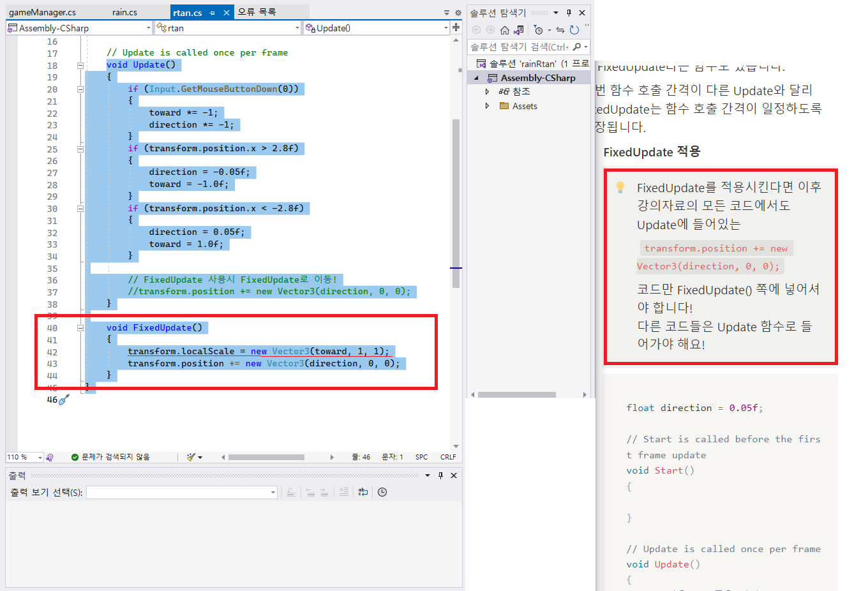Click the screwdriver quick action icon
This screenshot has width=868, height=591.
pyautogui.click(x=64, y=400)
